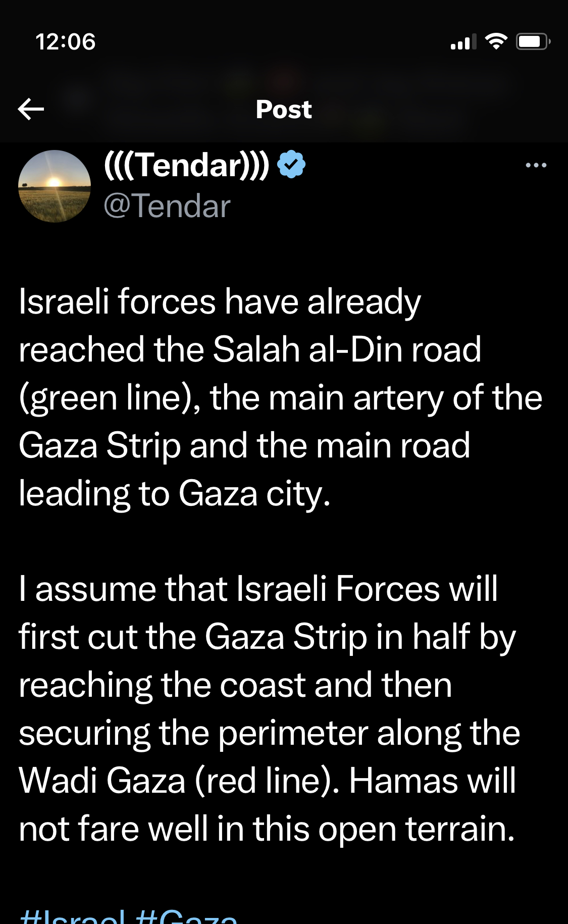Image resolution: width=568 pixels, height=924 pixels.
Task: Tap the "reaching the coast and then" line
Action: pos(235,685)
